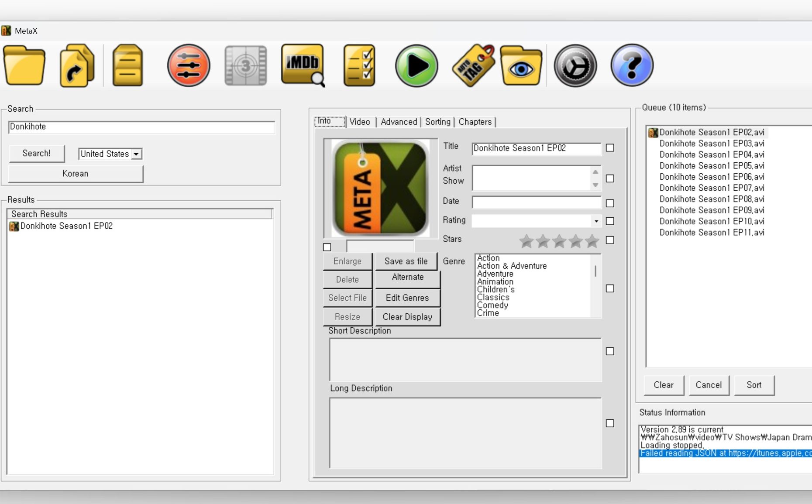Click the Clear queue button

(x=664, y=385)
